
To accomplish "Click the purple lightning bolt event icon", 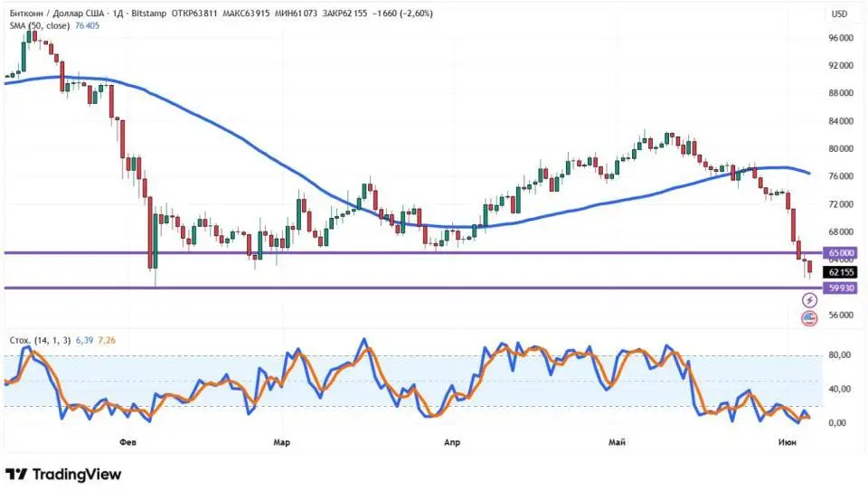I will (809, 300).
